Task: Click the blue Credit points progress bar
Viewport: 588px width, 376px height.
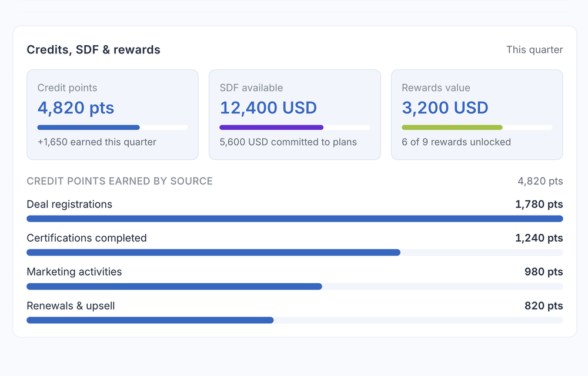Action: click(x=112, y=127)
